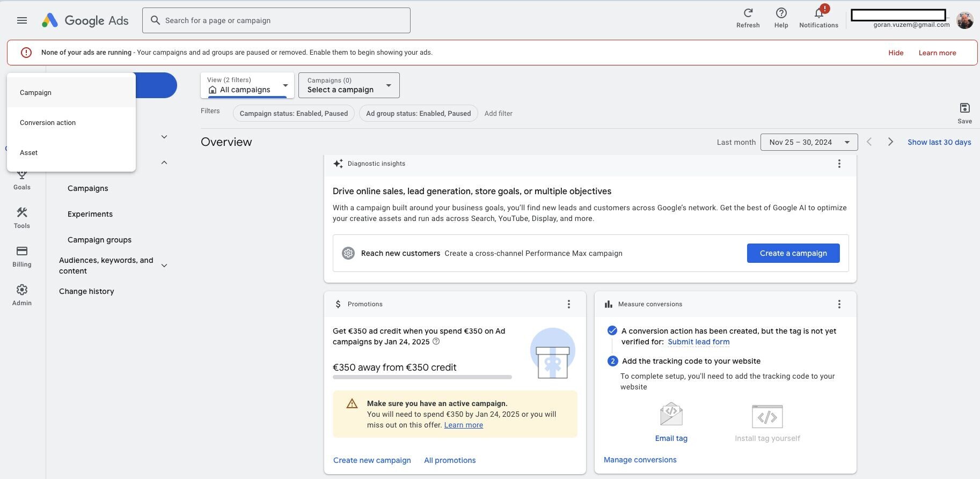The image size is (980, 479).
Task: Refresh the page with the Refresh icon
Action: tap(748, 17)
